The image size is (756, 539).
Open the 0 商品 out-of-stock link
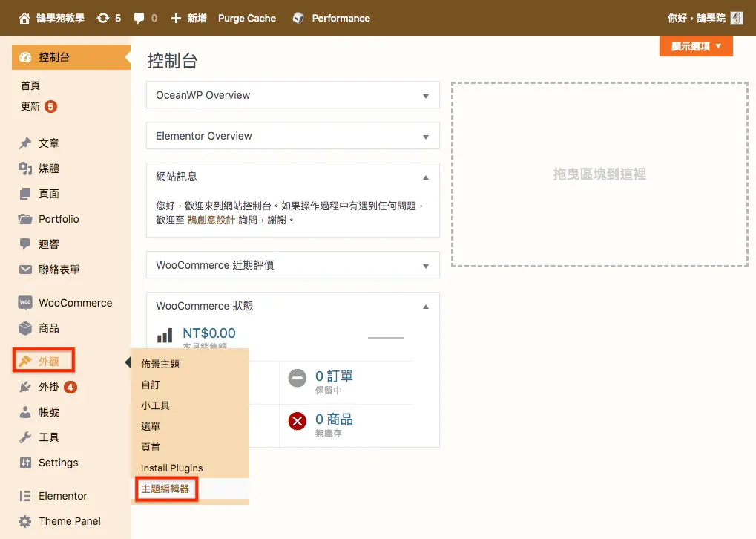334,419
